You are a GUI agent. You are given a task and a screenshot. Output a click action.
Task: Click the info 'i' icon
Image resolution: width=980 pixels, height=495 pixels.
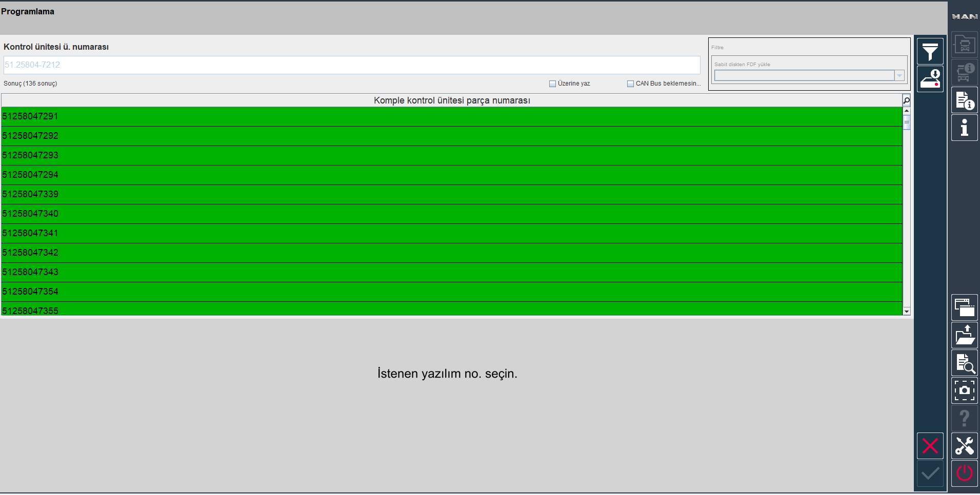click(x=964, y=128)
